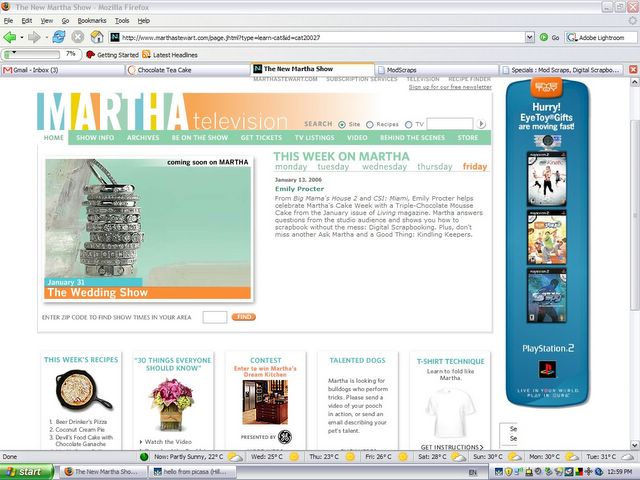Open the ARCHIVES navigation item
The height and width of the screenshot is (480, 640).
(x=143, y=138)
